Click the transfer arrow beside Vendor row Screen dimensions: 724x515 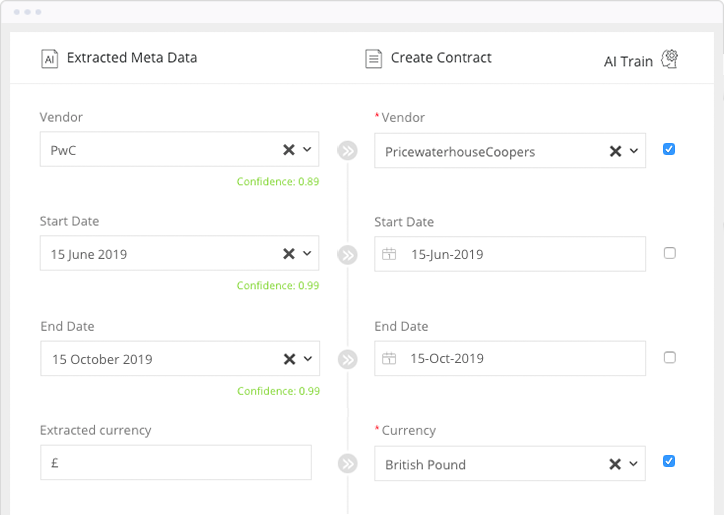coord(347,151)
